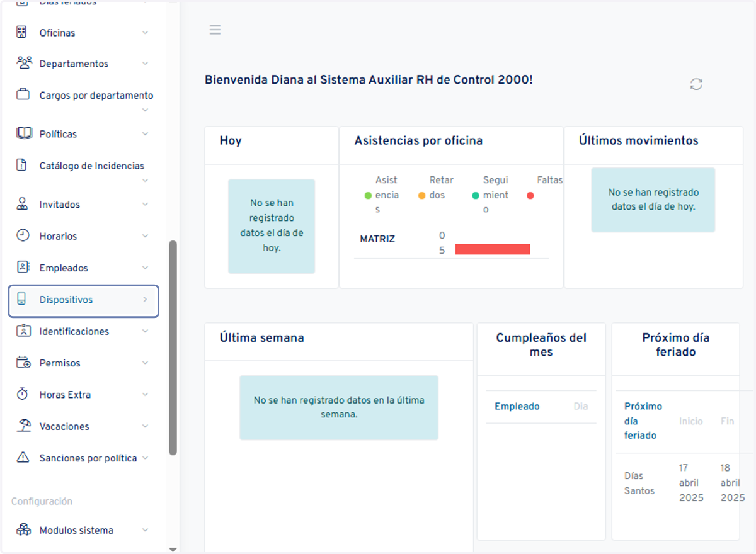The height and width of the screenshot is (554, 756).
Task: Select Horarios in the sidebar
Action: point(83,236)
